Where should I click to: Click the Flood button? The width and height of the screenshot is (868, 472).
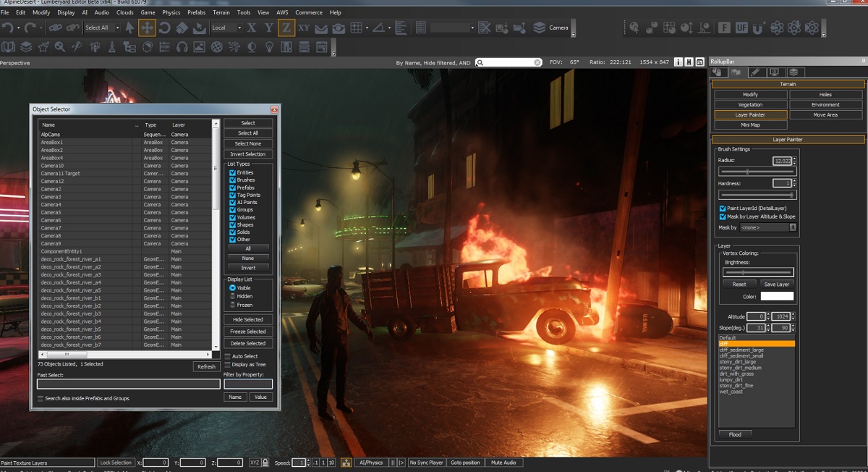[735, 434]
